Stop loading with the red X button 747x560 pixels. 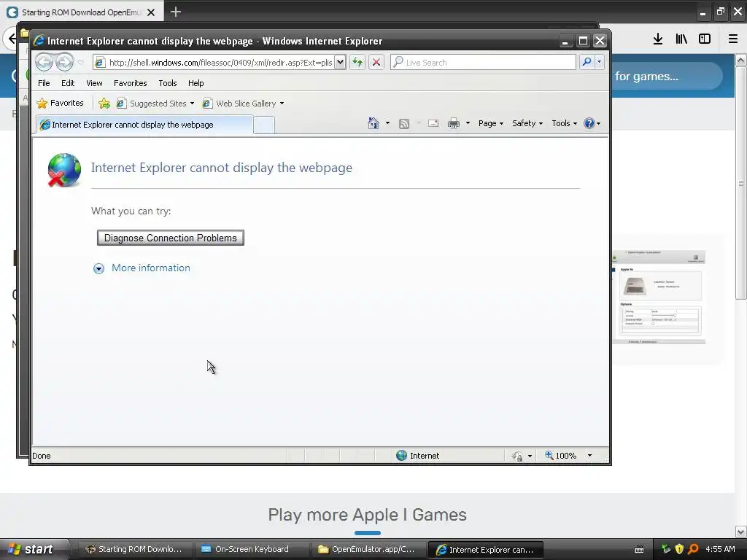376,62
